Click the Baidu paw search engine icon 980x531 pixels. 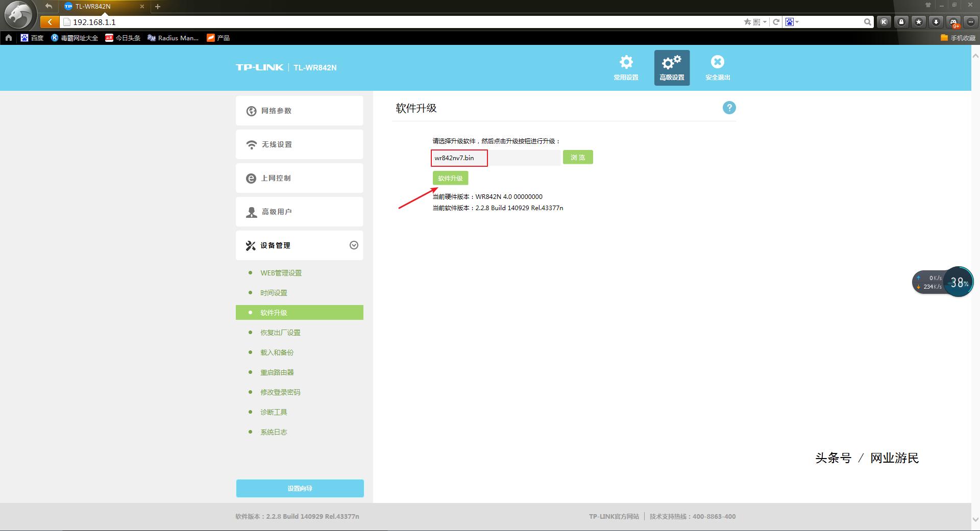tap(790, 22)
